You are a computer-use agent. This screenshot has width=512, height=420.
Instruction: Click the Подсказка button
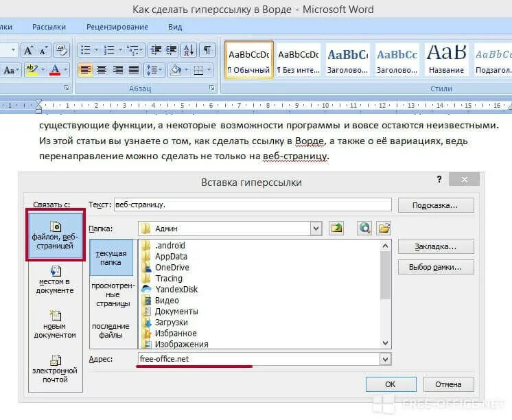(436, 205)
